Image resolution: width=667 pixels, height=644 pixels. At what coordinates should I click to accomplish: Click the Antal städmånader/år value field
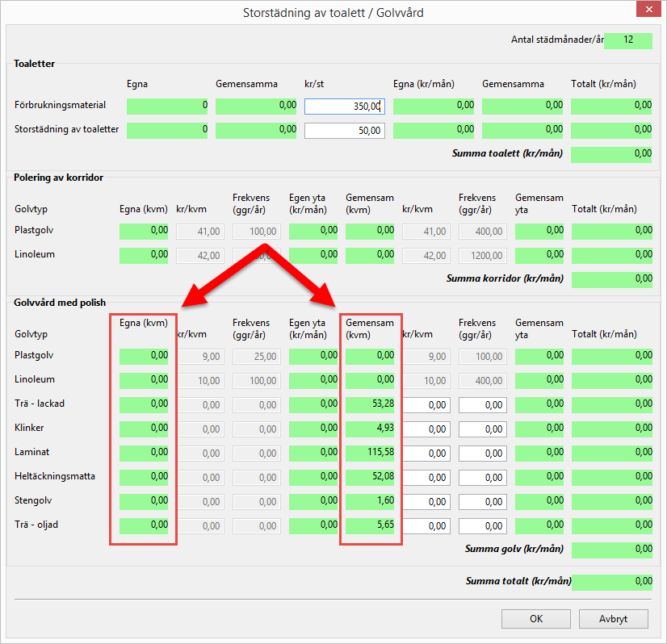coord(627,40)
